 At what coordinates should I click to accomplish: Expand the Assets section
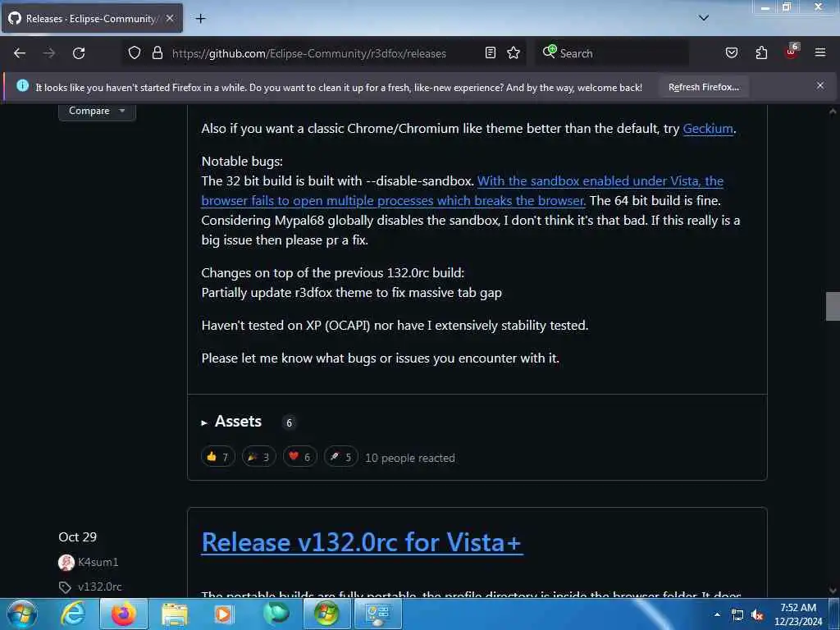231,422
